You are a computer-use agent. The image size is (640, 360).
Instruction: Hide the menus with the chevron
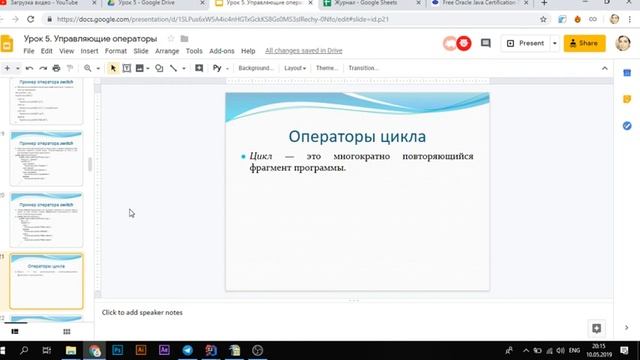point(604,68)
